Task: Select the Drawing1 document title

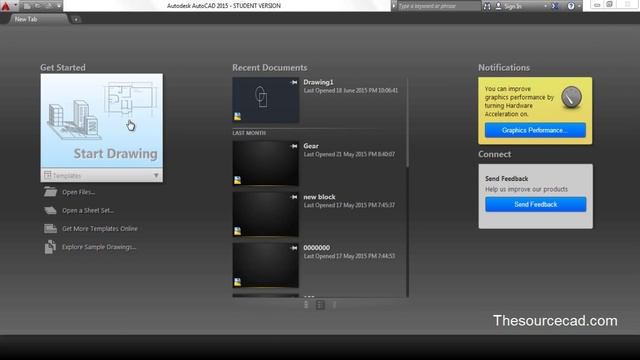Action: [318, 82]
